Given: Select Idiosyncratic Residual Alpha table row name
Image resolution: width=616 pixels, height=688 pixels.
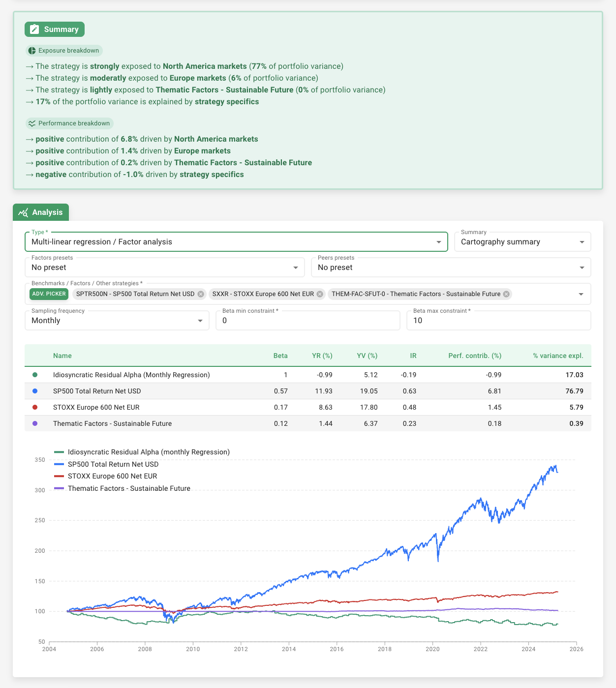Looking at the screenshot, I should point(131,375).
